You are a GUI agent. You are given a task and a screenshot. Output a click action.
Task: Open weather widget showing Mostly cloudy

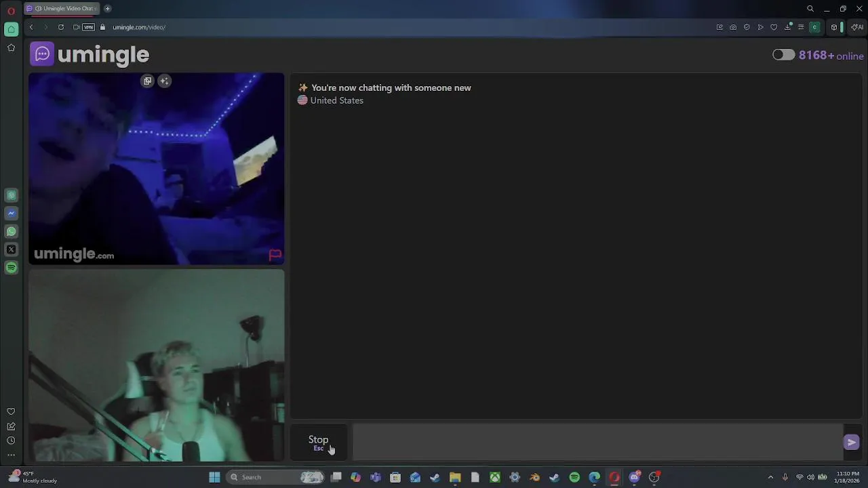(x=32, y=477)
